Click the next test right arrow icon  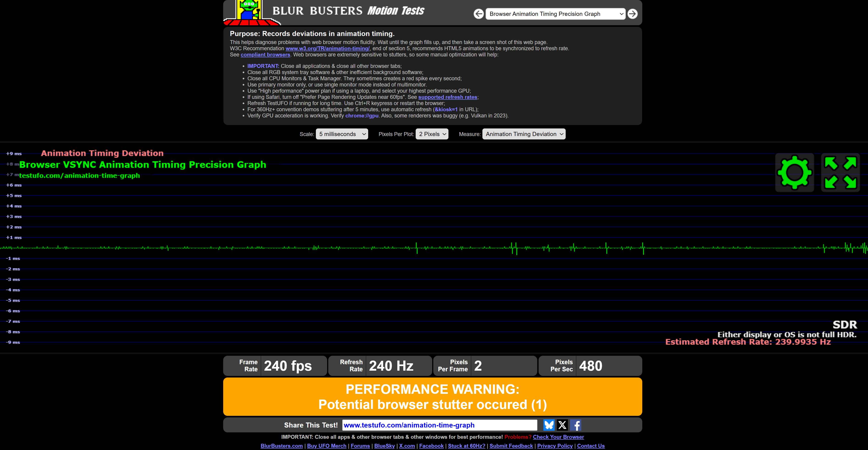632,14
